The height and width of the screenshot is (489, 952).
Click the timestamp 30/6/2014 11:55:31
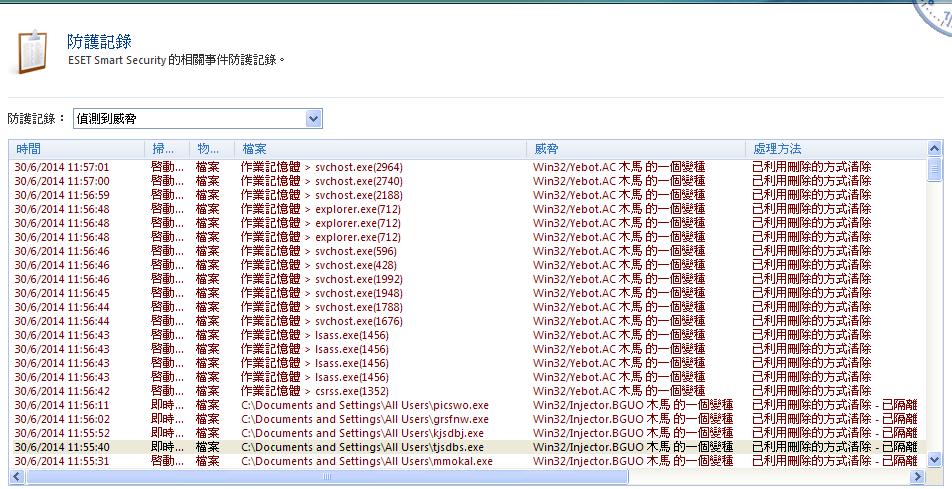(62, 461)
